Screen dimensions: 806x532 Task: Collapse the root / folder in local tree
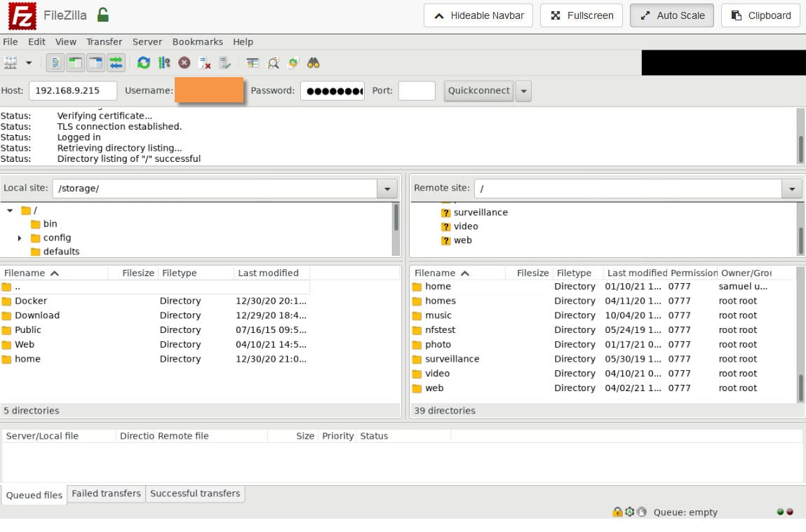(10, 210)
